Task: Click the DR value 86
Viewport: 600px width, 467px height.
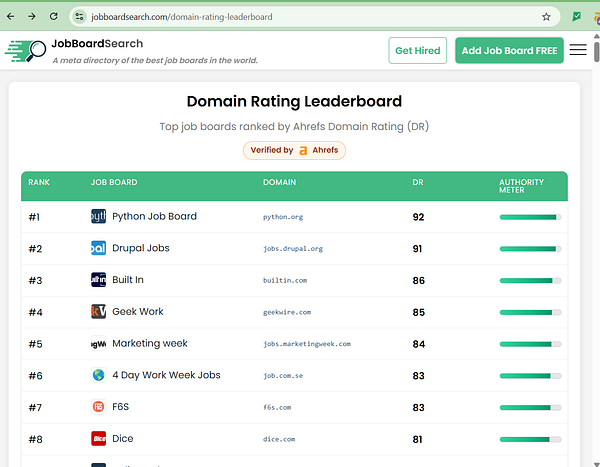Action: click(x=419, y=281)
